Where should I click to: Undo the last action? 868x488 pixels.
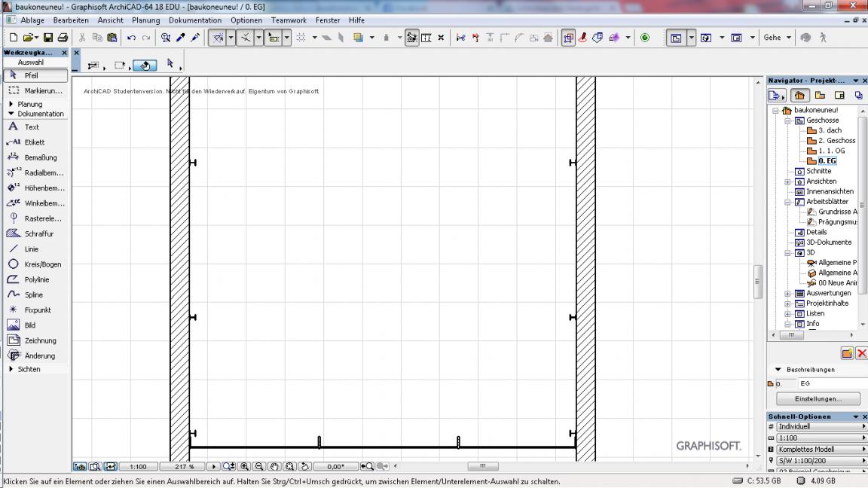[131, 38]
